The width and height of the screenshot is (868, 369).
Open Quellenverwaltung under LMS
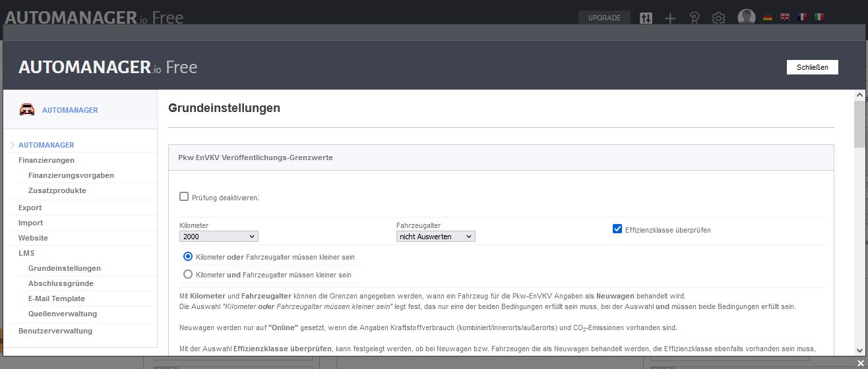click(x=63, y=314)
